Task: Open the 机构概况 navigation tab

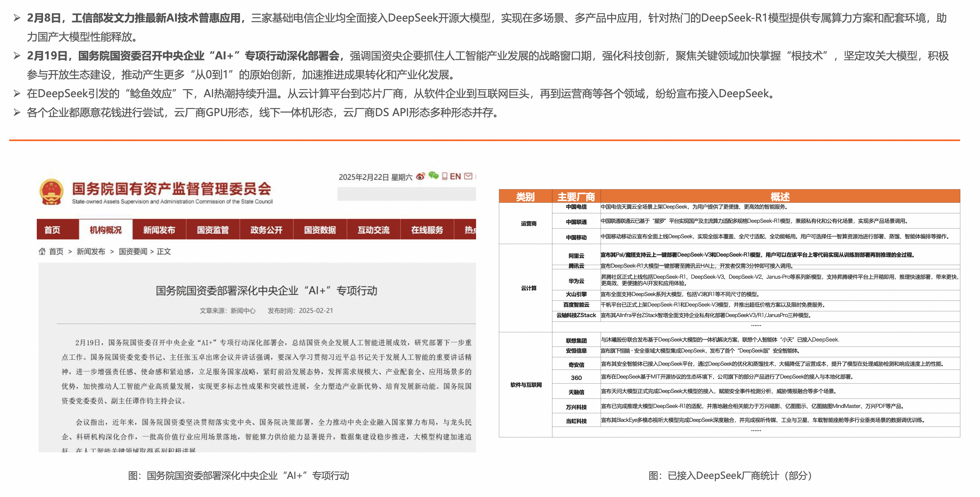Action: [105, 230]
